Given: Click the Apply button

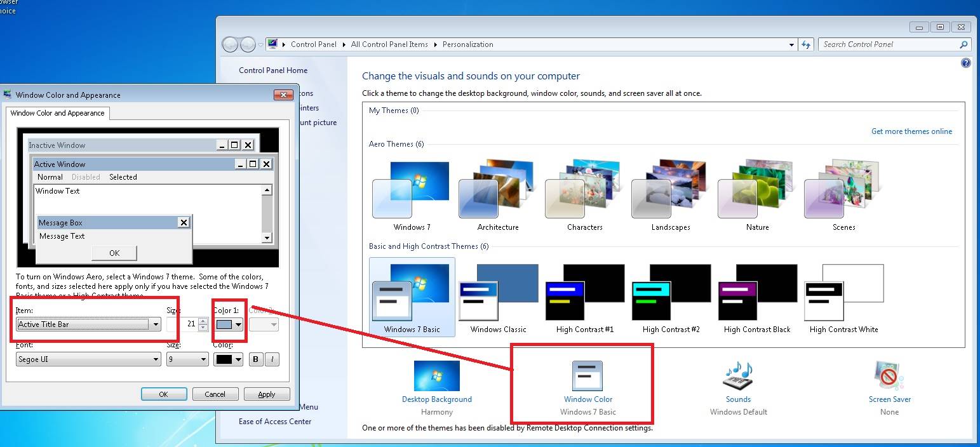Looking at the screenshot, I should [267, 394].
